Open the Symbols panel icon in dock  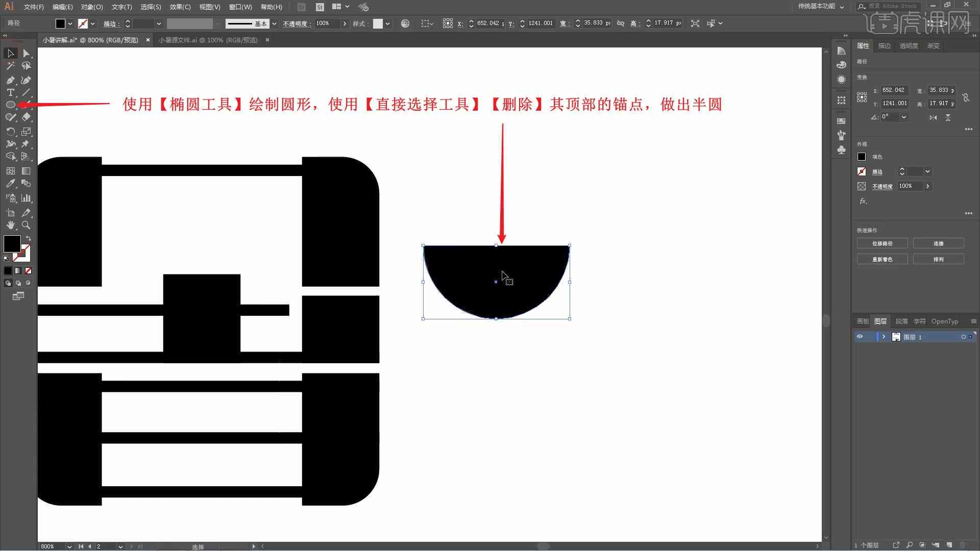click(841, 149)
